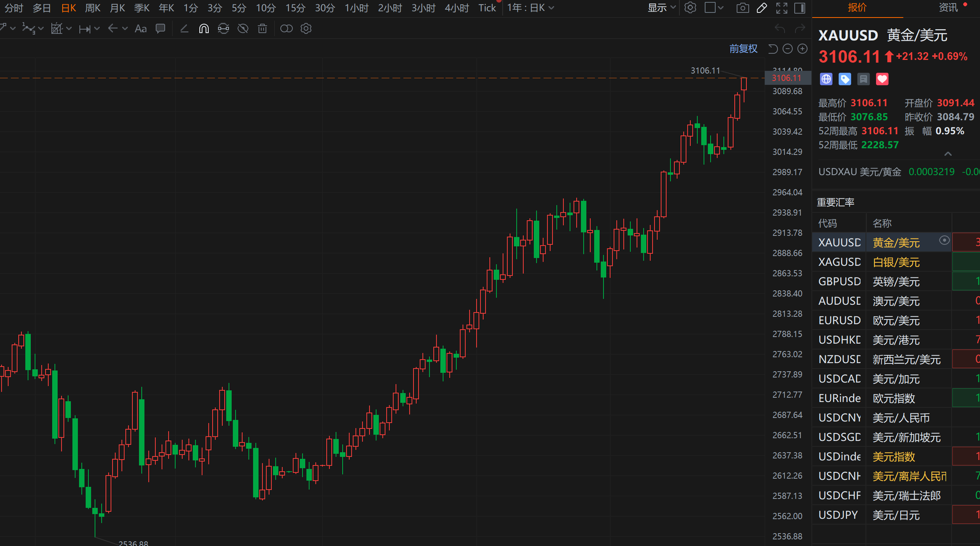Select the text annotation tool (Aa)

tap(141, 29)
